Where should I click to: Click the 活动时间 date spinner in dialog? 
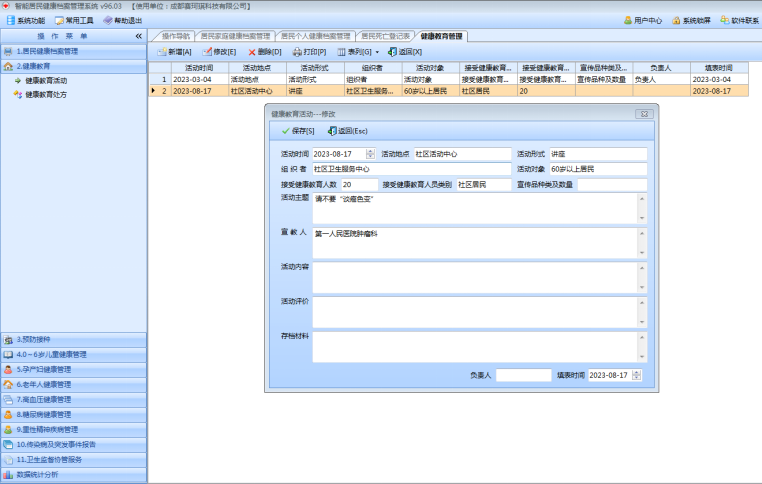click(x=370, y=154)
